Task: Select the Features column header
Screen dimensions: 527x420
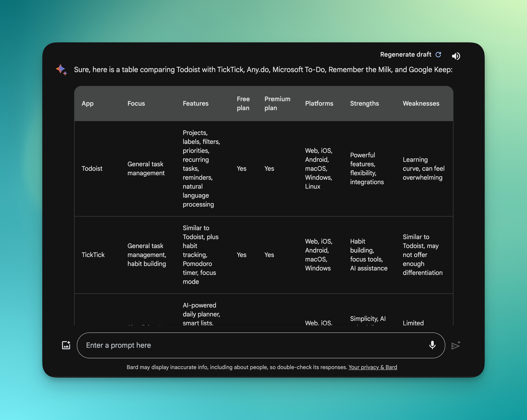Action: 196,104
